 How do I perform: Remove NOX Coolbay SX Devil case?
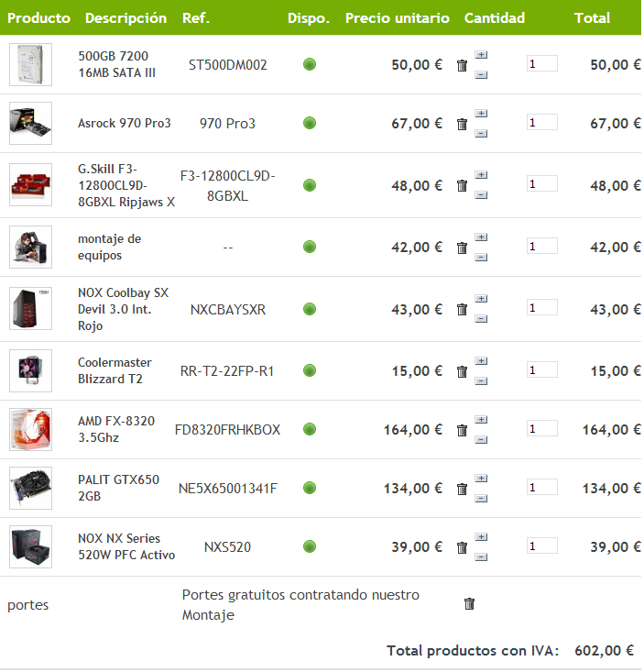tap(463, 310)
